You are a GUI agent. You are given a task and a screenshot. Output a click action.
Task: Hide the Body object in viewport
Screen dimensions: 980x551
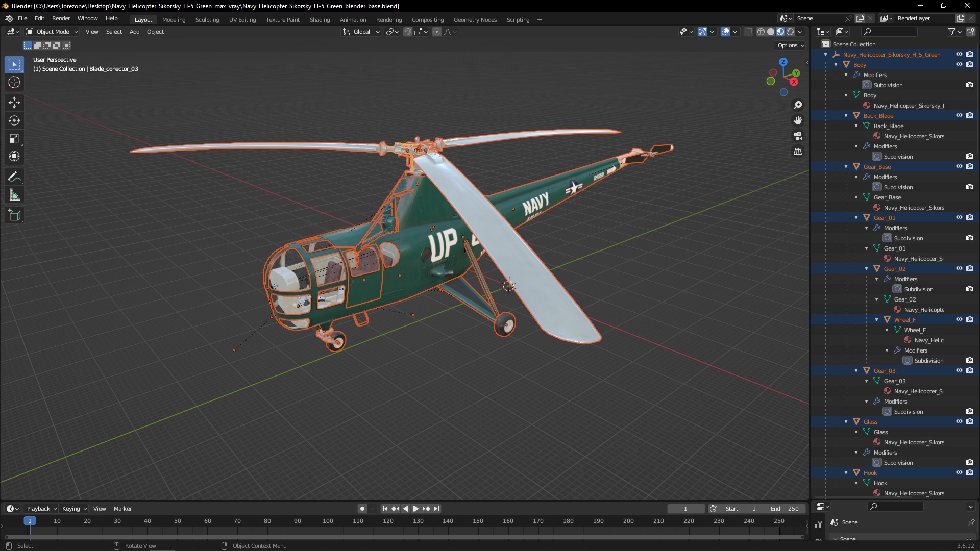(x=959, y=65)
